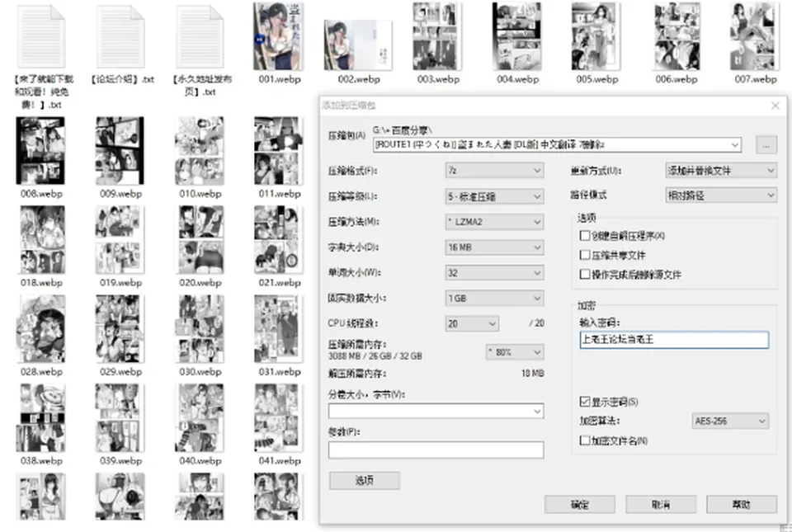
Task: Enable the create self-extracting archive checkbox
Action: coord(585,236)
